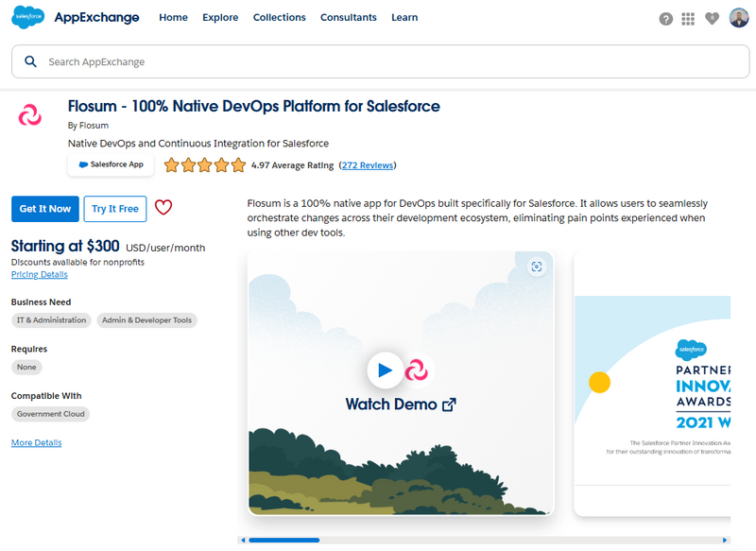Image resolution: width=756 pixels, height=551 pixels.
Task: Expand demo slide to fullscreen icon
Action: click(537, 267)
